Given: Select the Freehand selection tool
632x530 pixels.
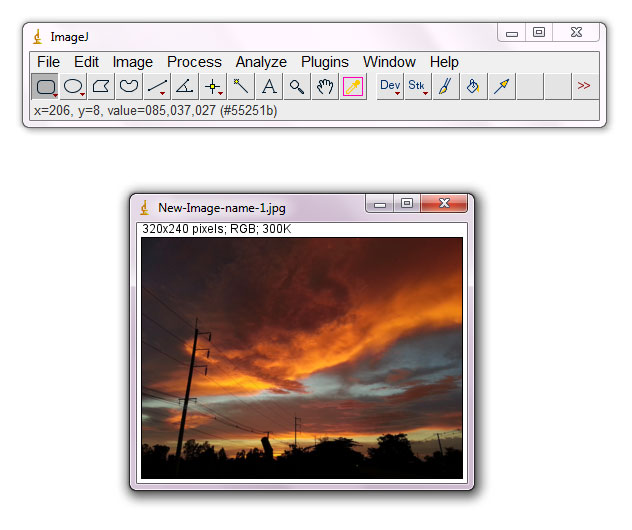Looking at the screenshot, I should (129, 86).
